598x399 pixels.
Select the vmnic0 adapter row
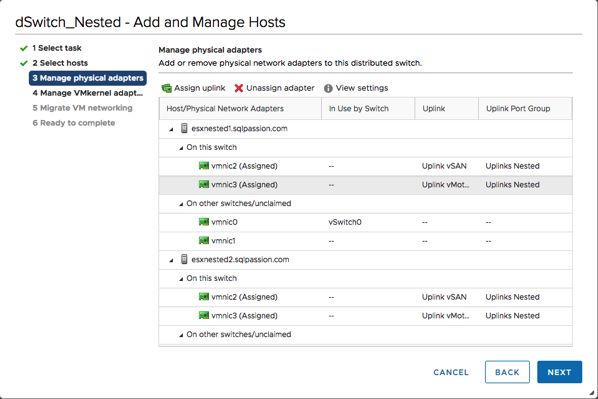tap(365, 222)
